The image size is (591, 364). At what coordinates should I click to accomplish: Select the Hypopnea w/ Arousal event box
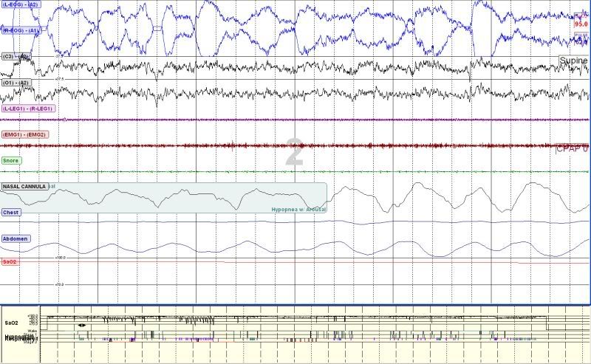(163, 198)
